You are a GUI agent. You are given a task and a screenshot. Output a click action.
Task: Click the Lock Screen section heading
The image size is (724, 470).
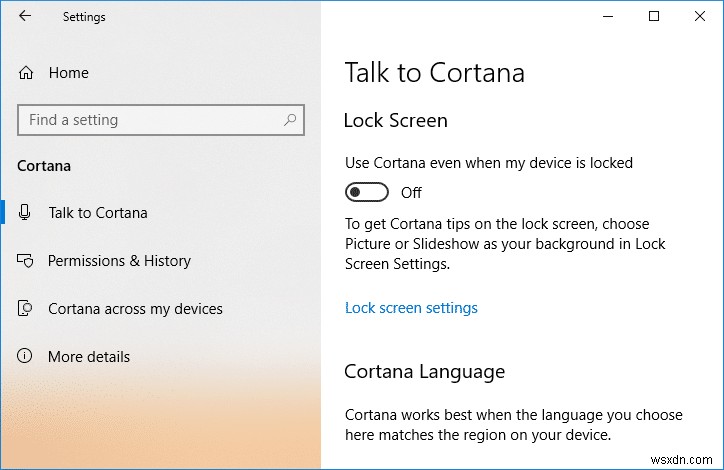click(x=396, y=121)
